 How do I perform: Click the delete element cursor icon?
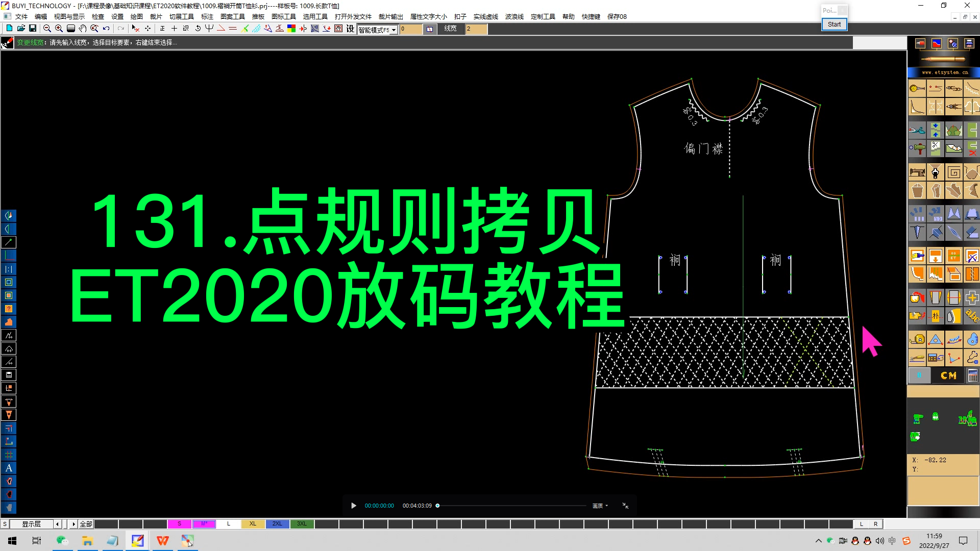pyautogui.click(x=135, y=29)
